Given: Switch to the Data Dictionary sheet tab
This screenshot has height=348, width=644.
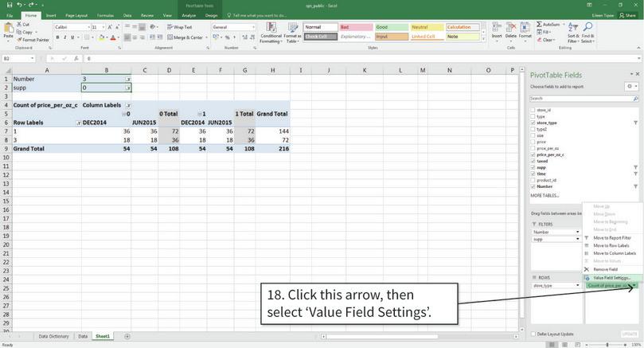Looking at the screenshot, I should [54, 337].
